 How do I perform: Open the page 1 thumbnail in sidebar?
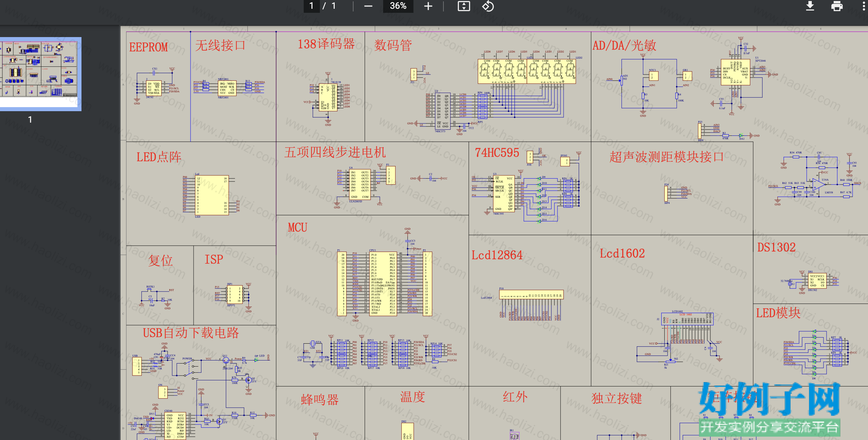tap(40, 73)
